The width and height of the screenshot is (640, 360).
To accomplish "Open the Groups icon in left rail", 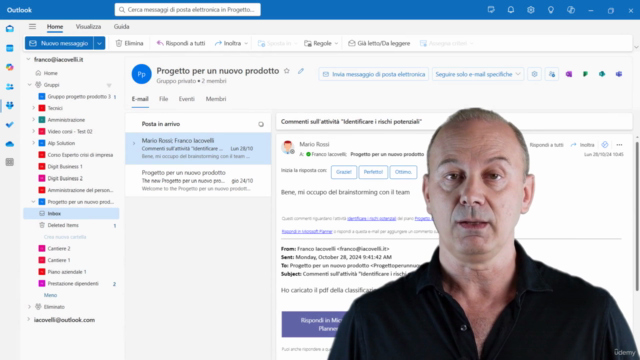I will (10, 105).
